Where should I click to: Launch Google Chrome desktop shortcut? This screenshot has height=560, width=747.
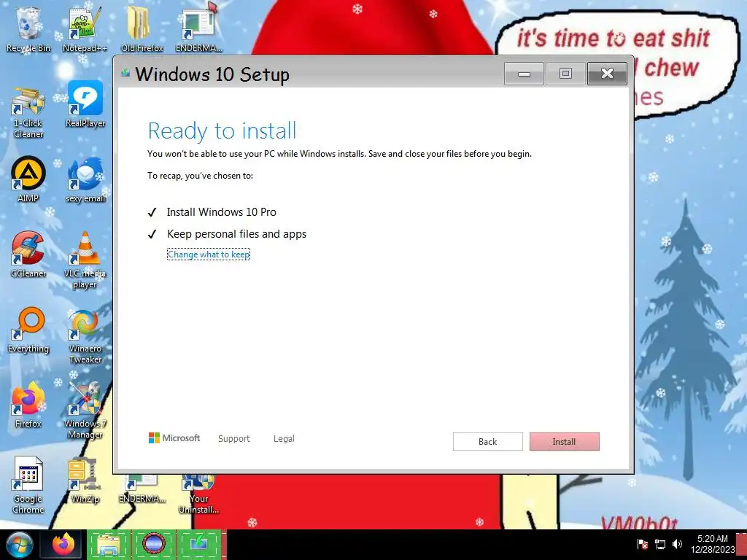[x=28, y=485]
